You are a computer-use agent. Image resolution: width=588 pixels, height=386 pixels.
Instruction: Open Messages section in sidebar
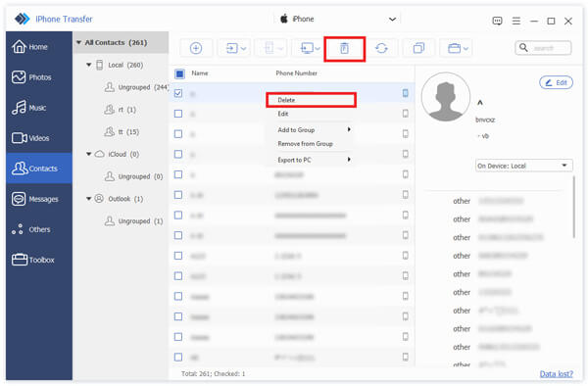38,199
